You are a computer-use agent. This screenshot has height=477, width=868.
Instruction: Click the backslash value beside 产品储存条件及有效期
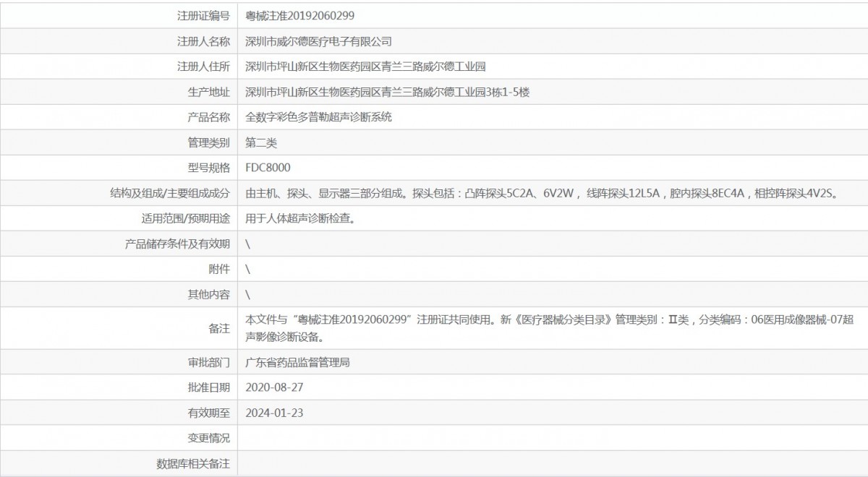point(248,244)
